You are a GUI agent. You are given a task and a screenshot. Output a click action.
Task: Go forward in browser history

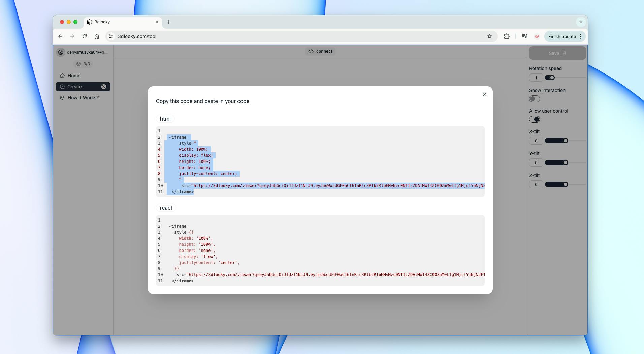[72, 36]
